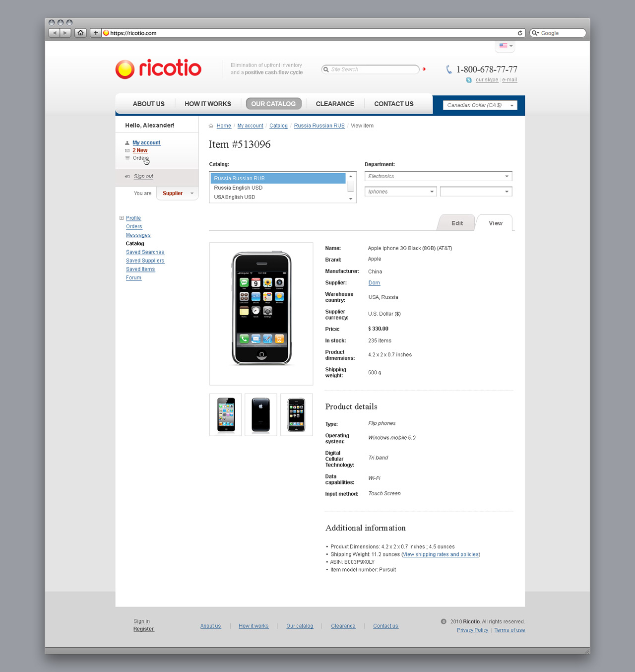This screenshot has width=635, height=672.
Task: Open the CLEARANCE menu item
Action: (335, 104)
